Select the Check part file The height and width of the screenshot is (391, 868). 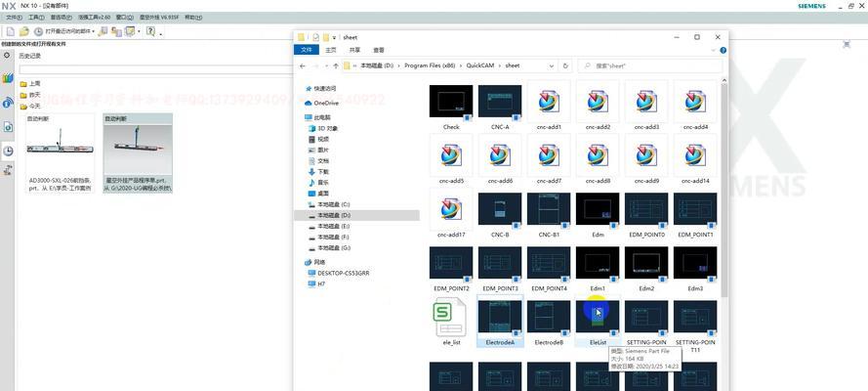pos(451,107)
